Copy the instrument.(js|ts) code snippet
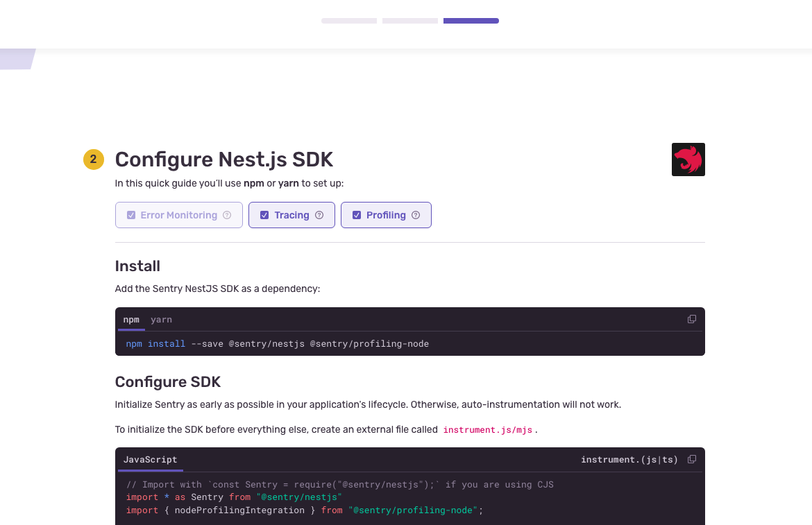The width and height of the screenshot is (812, 525). coord(691,459)
